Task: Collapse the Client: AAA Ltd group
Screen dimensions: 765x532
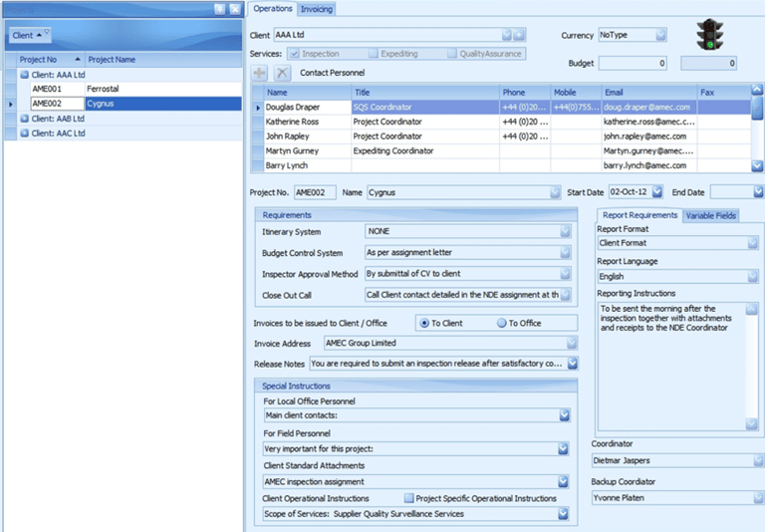Action: click(24, 75)
